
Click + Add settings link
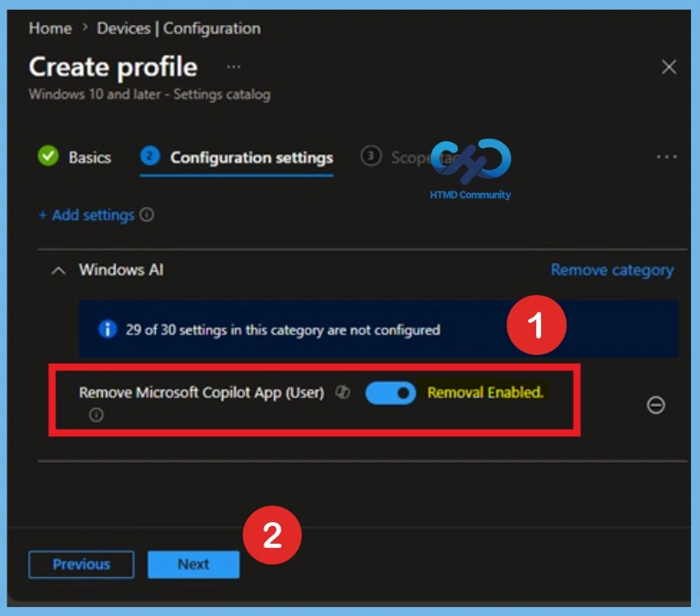pyautogui.click(x=87, y=216)
